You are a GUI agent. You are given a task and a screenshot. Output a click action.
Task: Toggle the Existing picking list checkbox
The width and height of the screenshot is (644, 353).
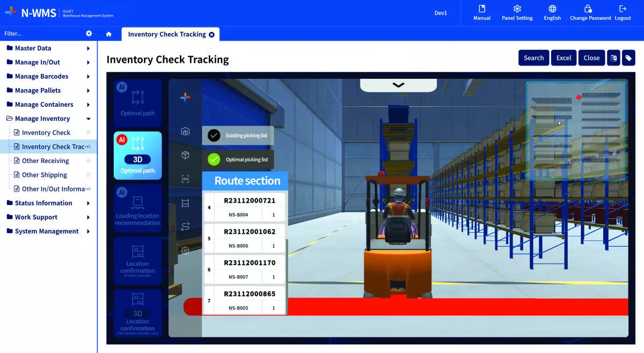pos(214,136)
